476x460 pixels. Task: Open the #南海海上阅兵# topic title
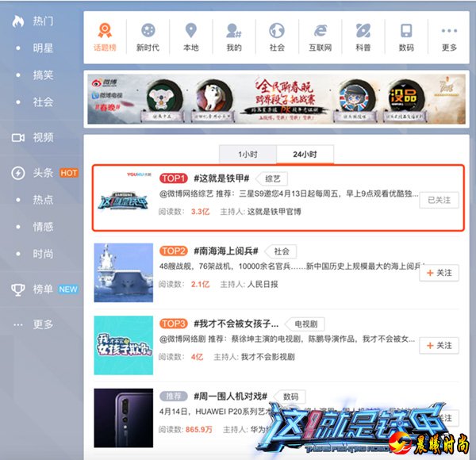click(x=226, y=251)
